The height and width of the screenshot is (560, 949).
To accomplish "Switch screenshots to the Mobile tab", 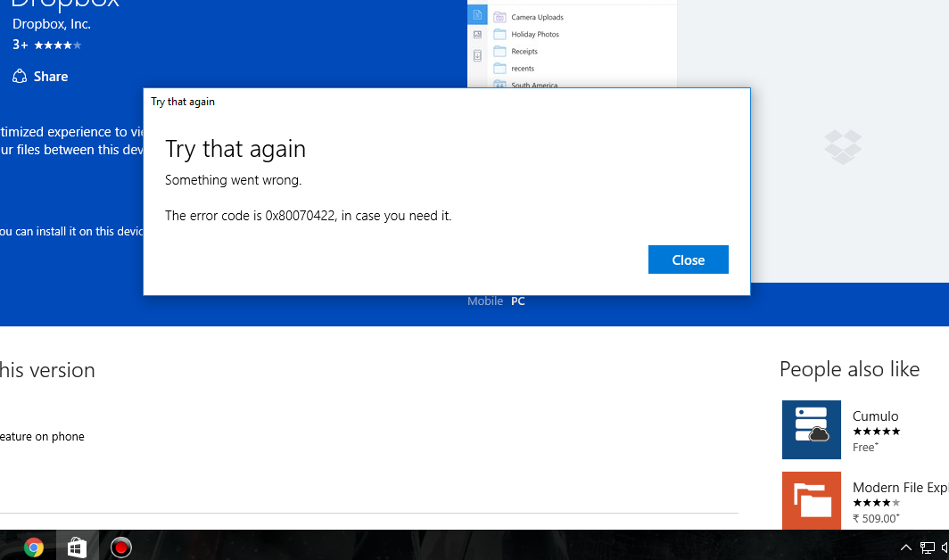I will [x=485, y=301].
